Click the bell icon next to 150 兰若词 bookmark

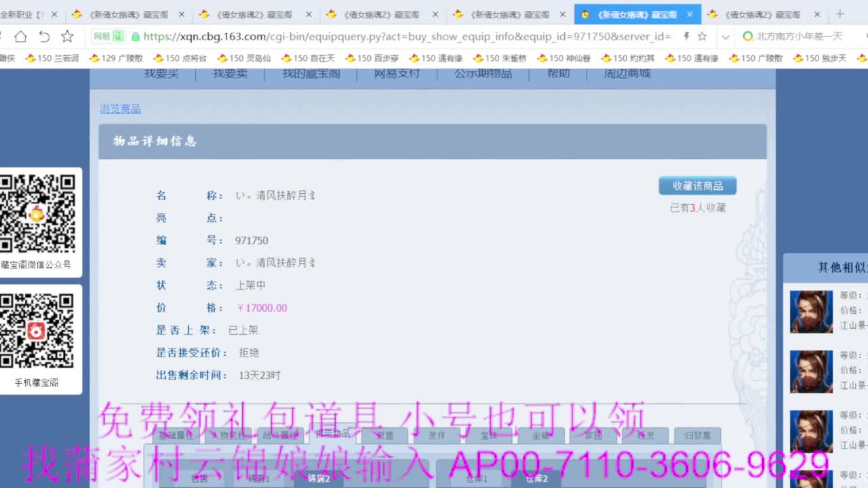(x=31, y=58)
